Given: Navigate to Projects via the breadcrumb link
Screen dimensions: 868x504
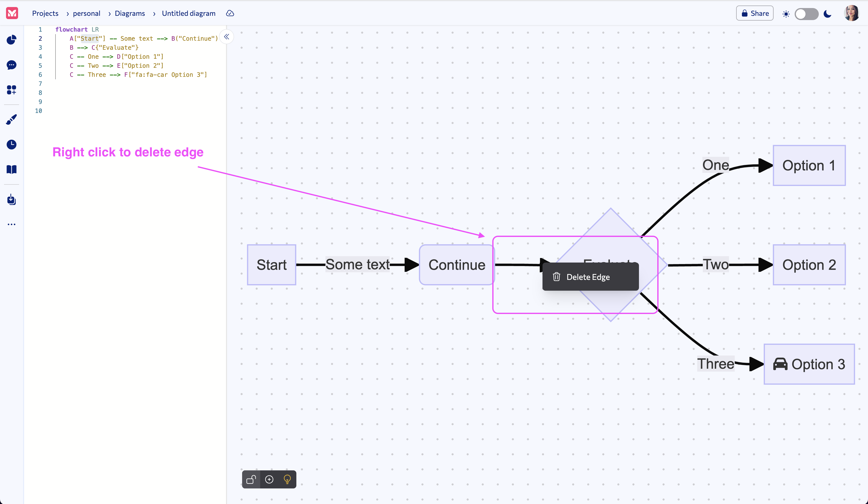Looking at the screenshot, I should pos(45,13).
